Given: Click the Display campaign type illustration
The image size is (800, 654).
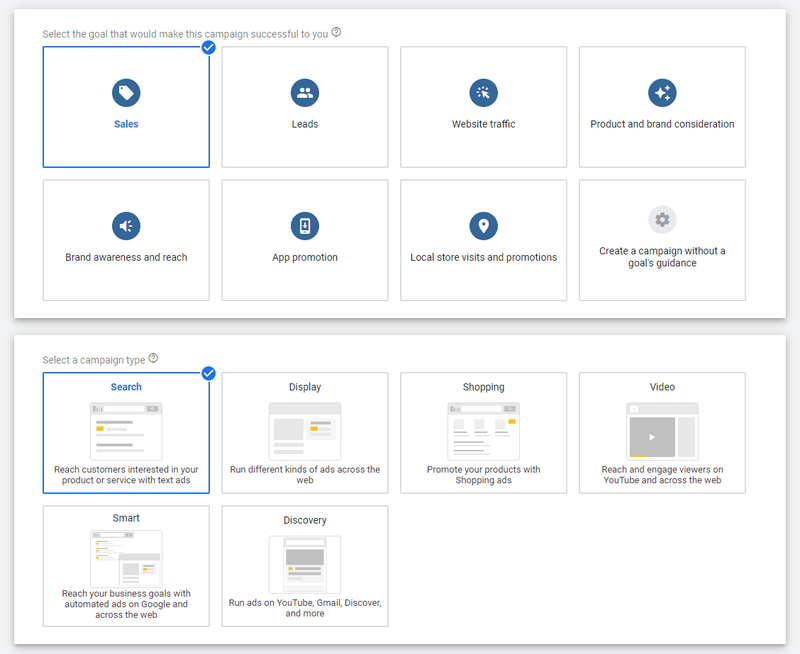Looking at the screenshot, I should 305,431.
